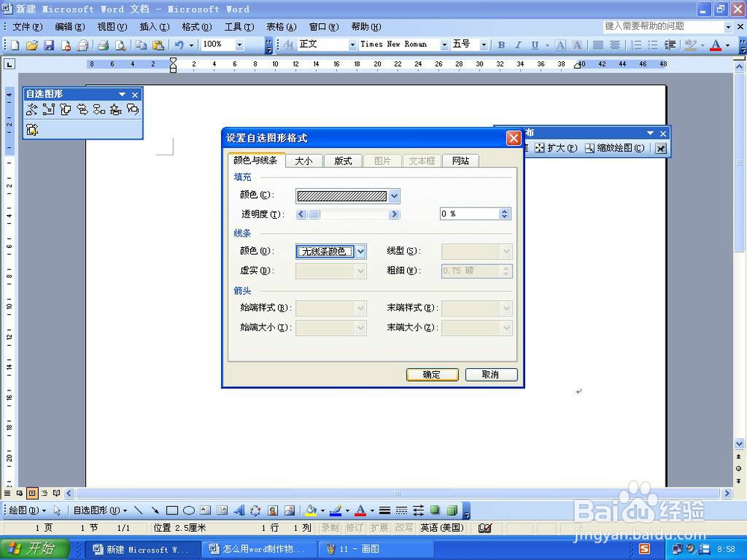Click the Copy icon in the toolbar
Viewport: 747px width, 560px height.
(x=141, y=45)
